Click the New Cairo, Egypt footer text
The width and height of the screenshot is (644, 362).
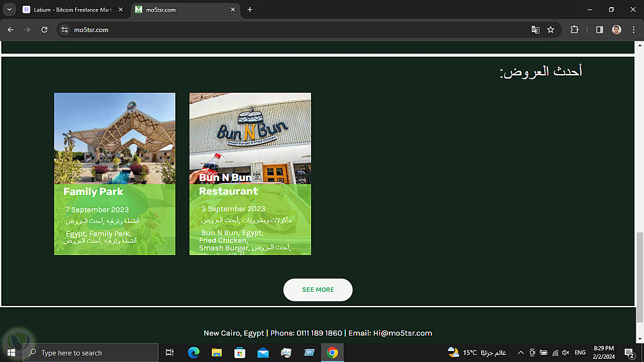234,333
